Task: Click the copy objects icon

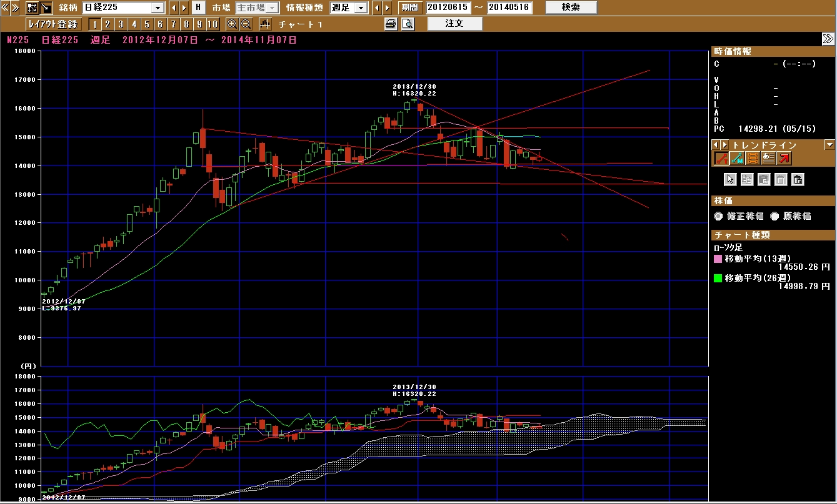Action: coord(747,180)
